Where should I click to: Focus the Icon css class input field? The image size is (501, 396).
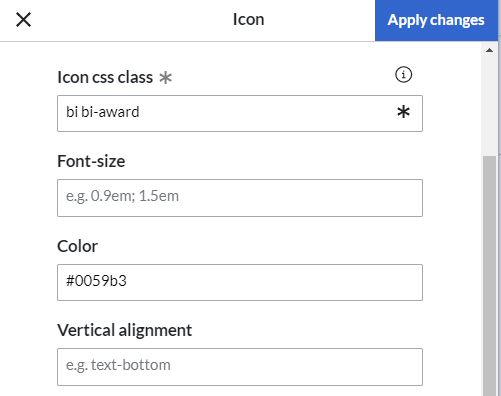(x=240, y=113)
